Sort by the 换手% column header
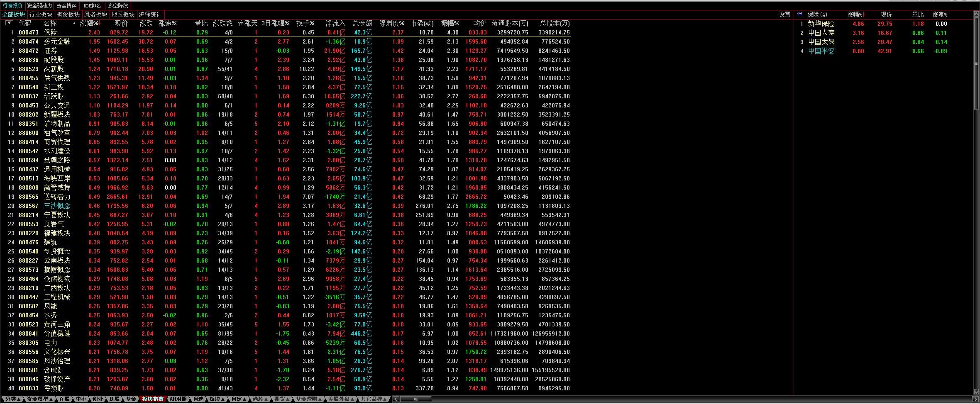 [305, 23]
